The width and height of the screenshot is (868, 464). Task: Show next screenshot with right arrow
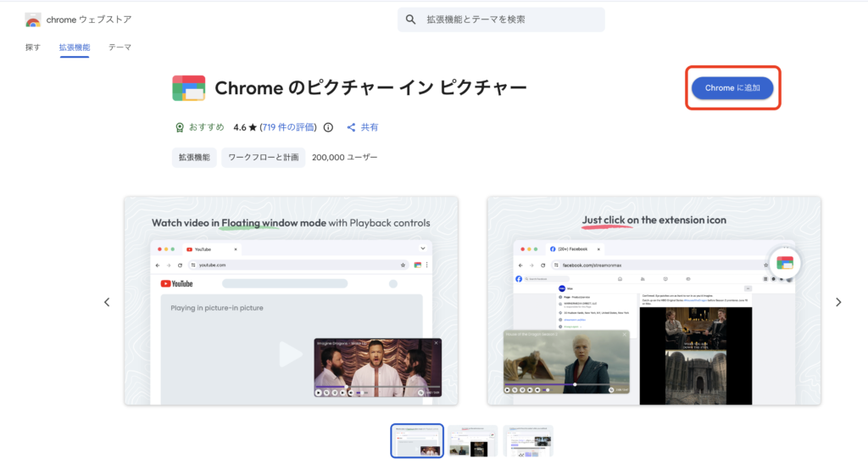[x=838, y=302]
